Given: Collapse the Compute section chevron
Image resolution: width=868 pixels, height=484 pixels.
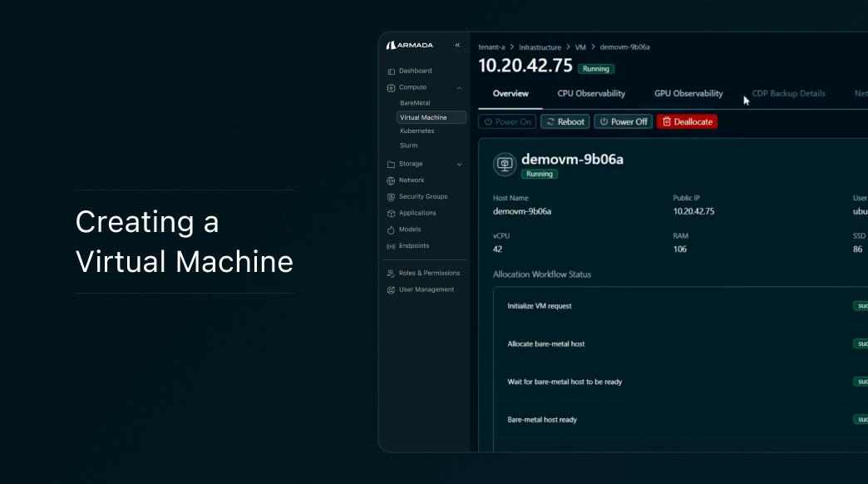Looking at the screenshot, I should pos(459,87).
